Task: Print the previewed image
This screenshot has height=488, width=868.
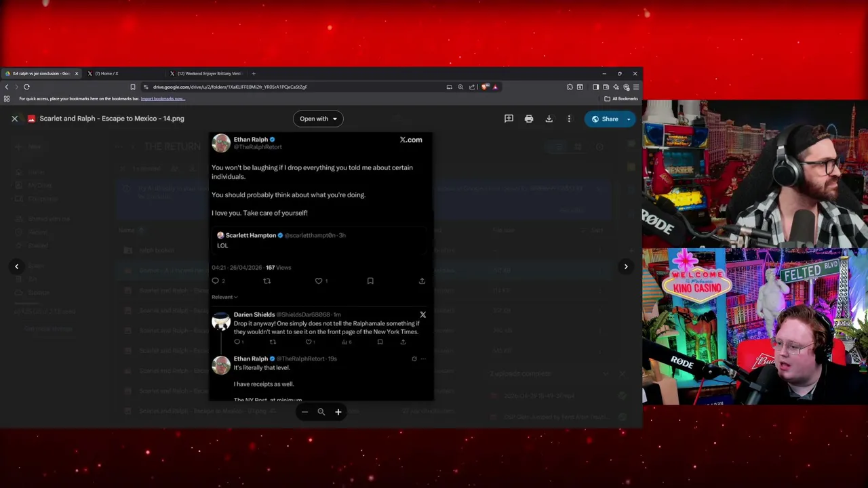Action: click(529, 119)
